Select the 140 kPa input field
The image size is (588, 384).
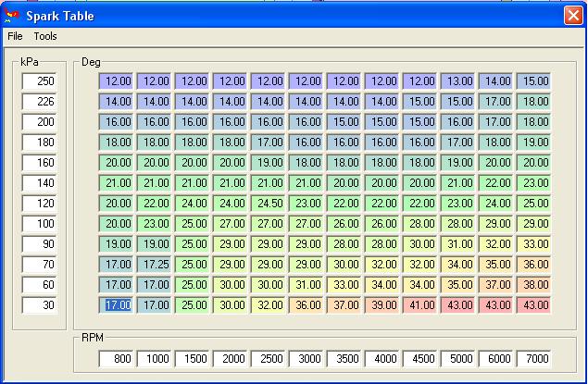click(x=39, y=183)
